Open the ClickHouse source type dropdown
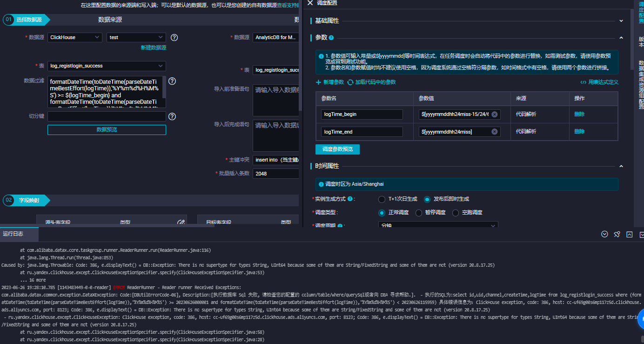Viewport: 644px width, 344px height. [x=75, y=37]
